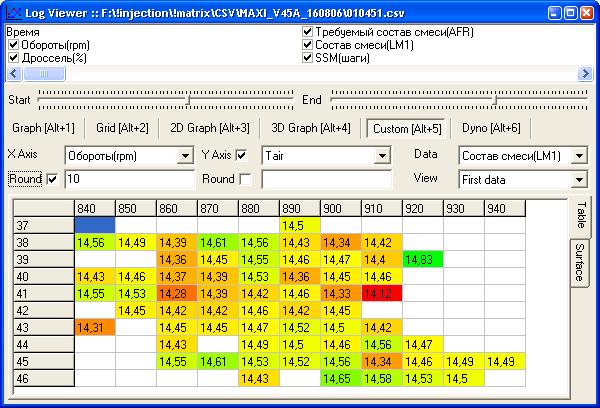Open the Data Состав смеси(LM1) dropdown
The height and width of the screenshot is (408, 600).
[x=578, y=156]
